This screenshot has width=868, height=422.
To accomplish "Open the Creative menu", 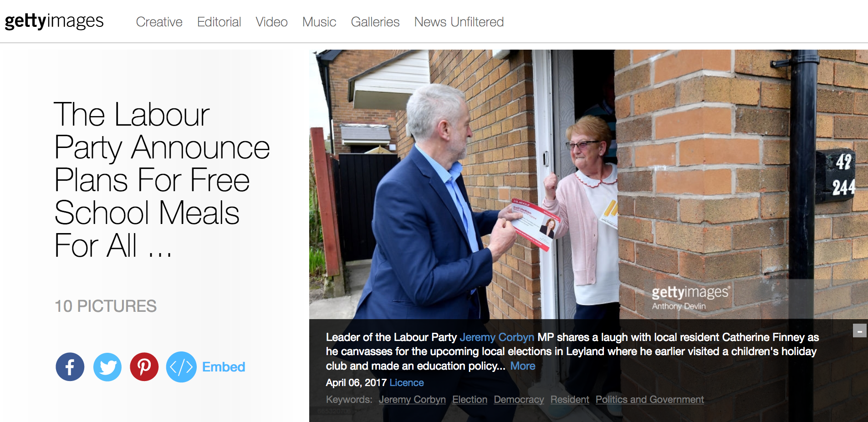I will tap(159, 22).
